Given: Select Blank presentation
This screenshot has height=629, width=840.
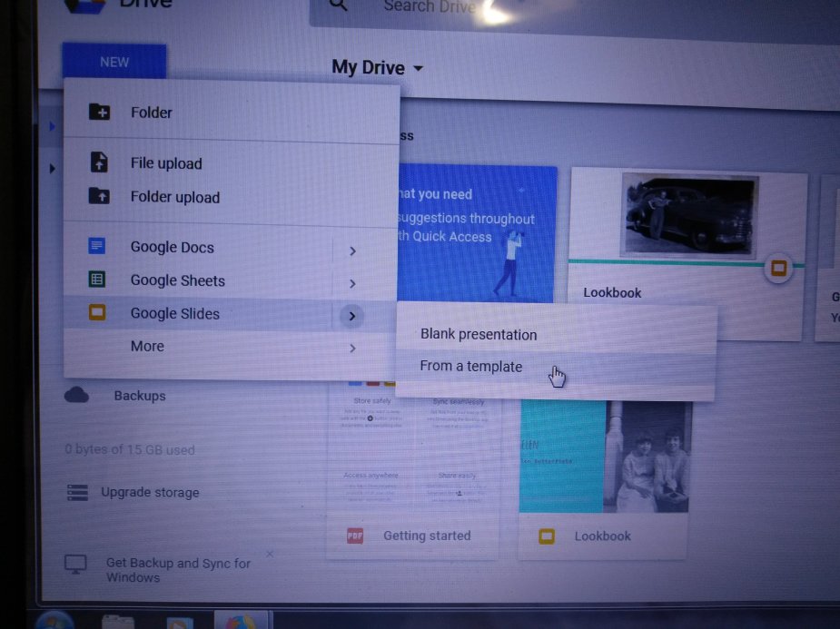Looking at the screenshot, I should click(x=479, y=335).
